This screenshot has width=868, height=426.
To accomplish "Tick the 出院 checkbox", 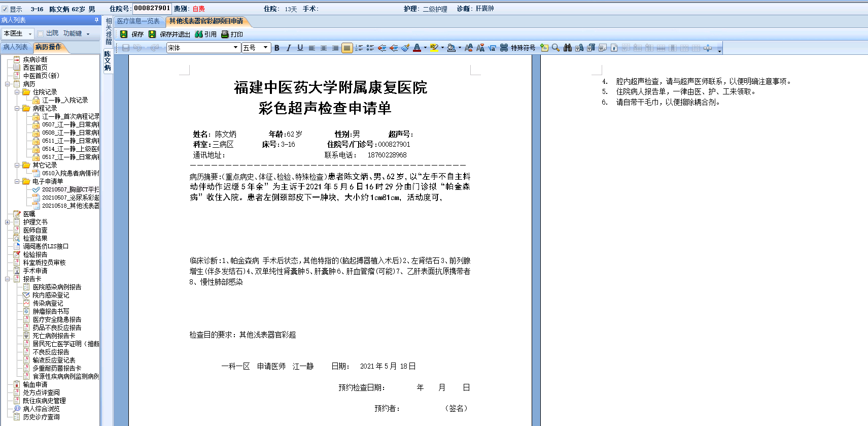I will 40,34.
